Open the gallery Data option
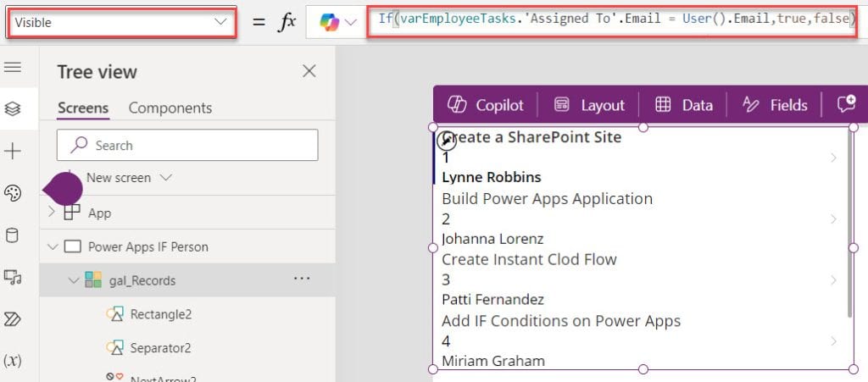 (684, 104)
